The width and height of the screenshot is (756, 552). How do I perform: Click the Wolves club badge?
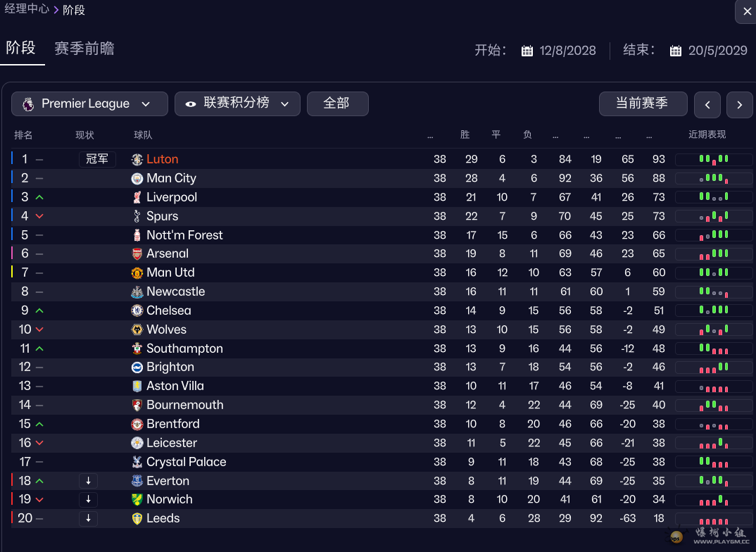click(x=137, y=330)
